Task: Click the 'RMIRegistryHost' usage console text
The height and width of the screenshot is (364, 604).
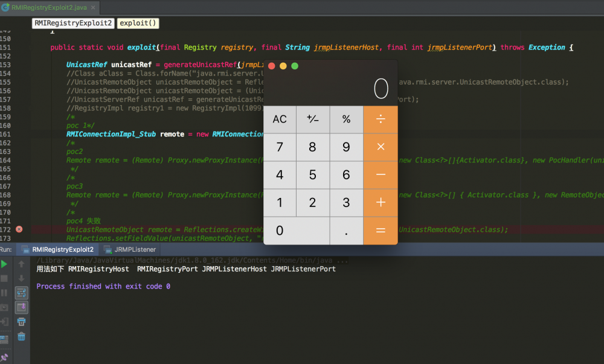Action: pyautogui.click(x=98, y=269)
